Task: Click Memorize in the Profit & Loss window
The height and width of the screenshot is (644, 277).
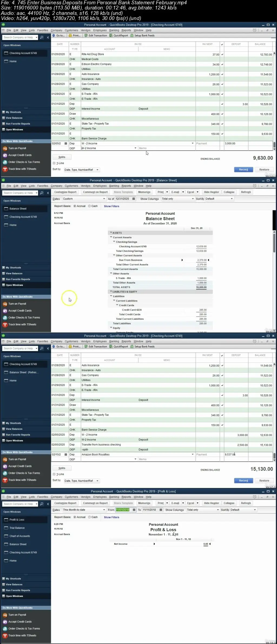Action: [144, 503]
